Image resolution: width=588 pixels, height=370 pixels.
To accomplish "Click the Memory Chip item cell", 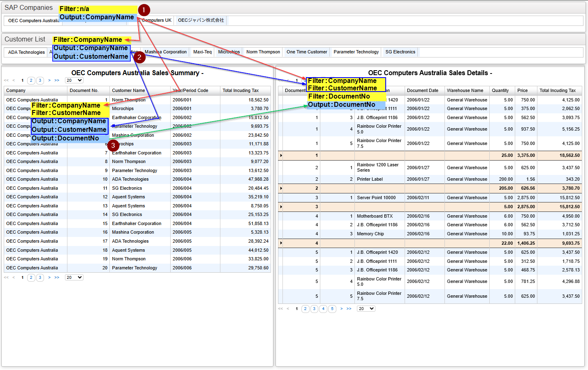I will pos(370,234).
